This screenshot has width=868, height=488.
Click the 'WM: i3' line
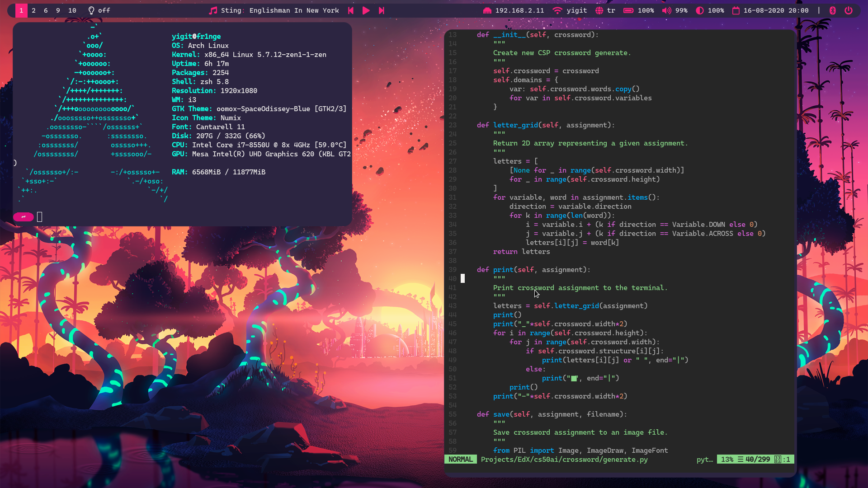click(184, 99)
